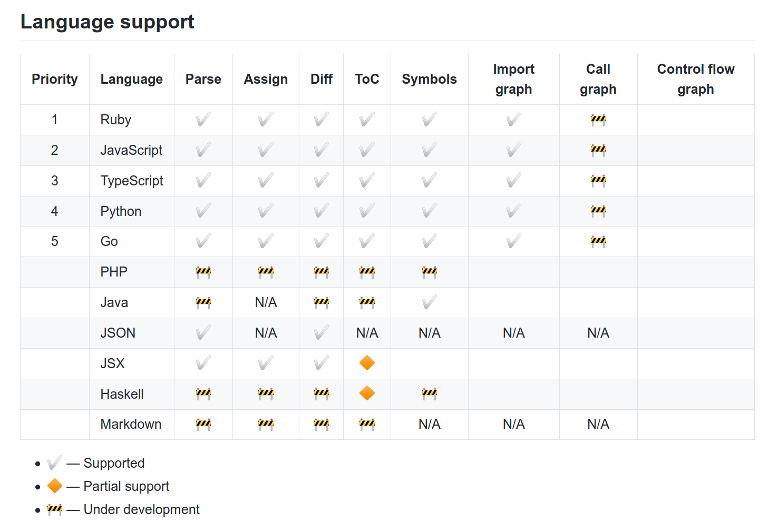This screenshot has height=532, width=778.
Task: Click the Haskell ToC partial support diamond
Action: pyautogui.click(x=367, y=393)
